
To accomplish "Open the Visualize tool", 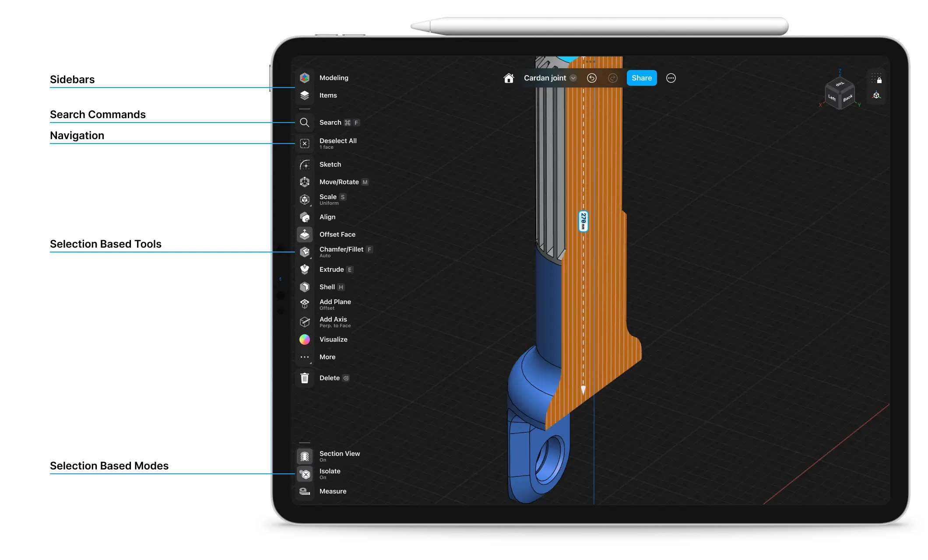I will coord(333,339).
